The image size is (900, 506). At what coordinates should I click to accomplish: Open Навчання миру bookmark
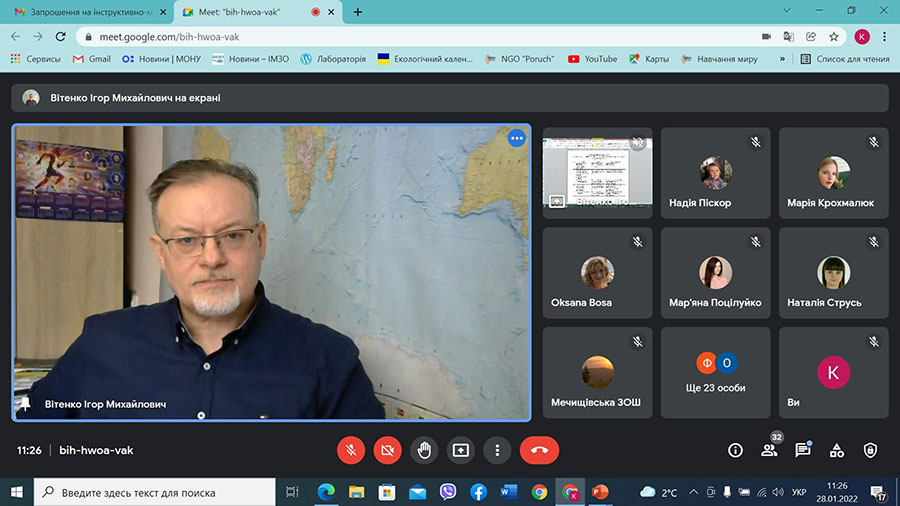click(x=719, y=59)
